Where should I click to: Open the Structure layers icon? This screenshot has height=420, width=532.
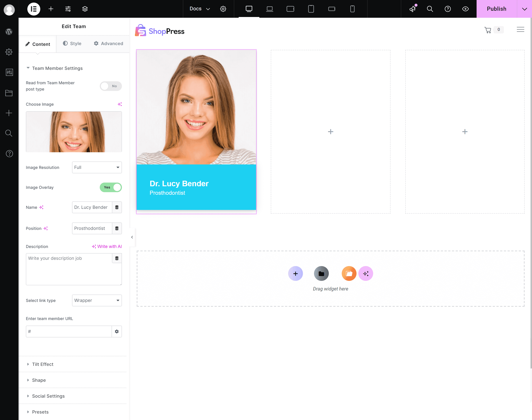pos(85,9)
